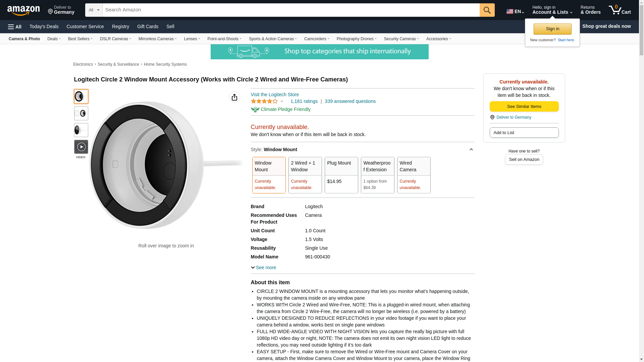Image resolution: width=644 pixels, height=362 pixels.
Task: Collapse the Style section chevron
Action: (x=471, y=149)
